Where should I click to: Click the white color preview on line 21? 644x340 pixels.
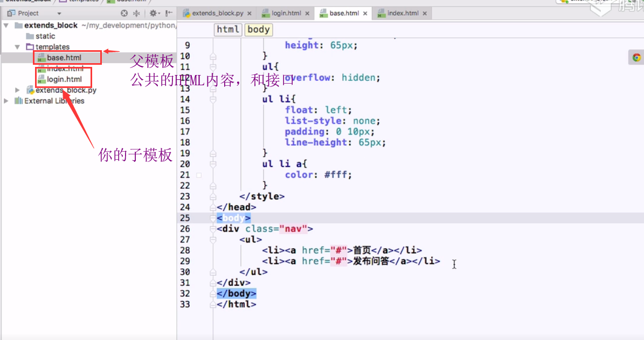[x=199, y=175]
